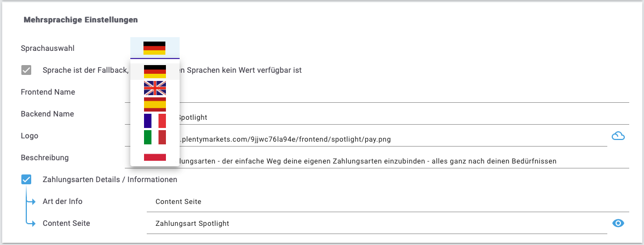Click the cloud upload icon beside Logo
Image resolution: width=644 pixels, height=245 pixels.
click(x=618, y=136)
